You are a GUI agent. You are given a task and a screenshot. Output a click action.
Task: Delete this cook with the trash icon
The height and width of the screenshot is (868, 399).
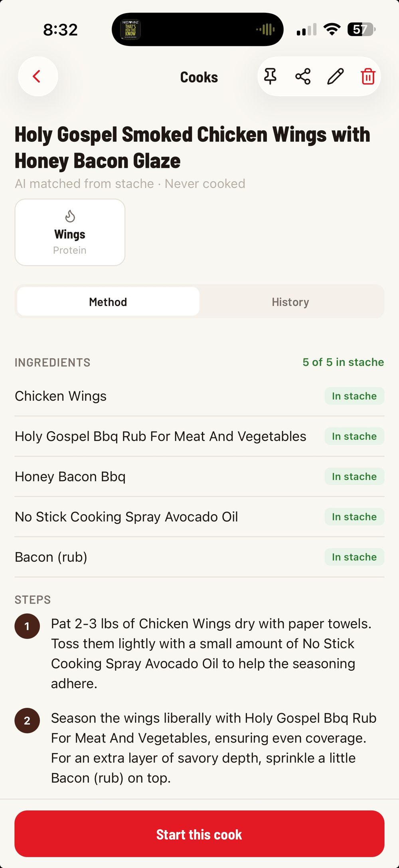[368, 76]
